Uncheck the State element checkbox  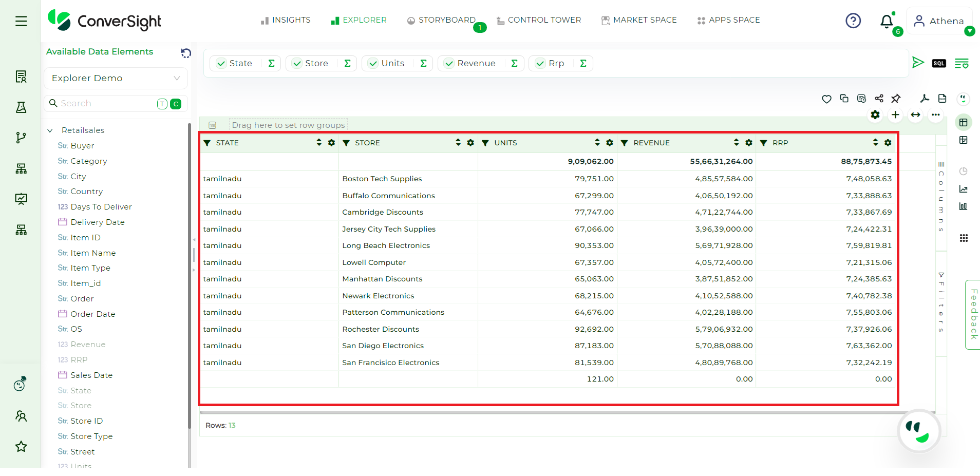point(221,64)
